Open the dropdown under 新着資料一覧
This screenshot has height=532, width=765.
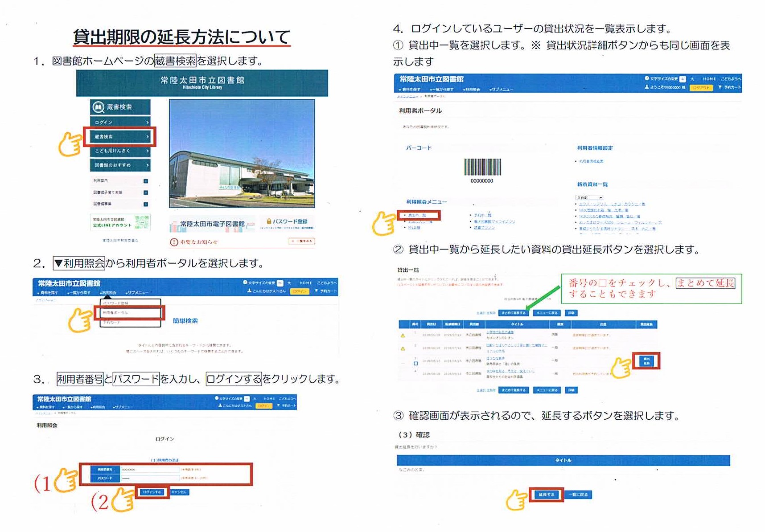click(589, 197)
